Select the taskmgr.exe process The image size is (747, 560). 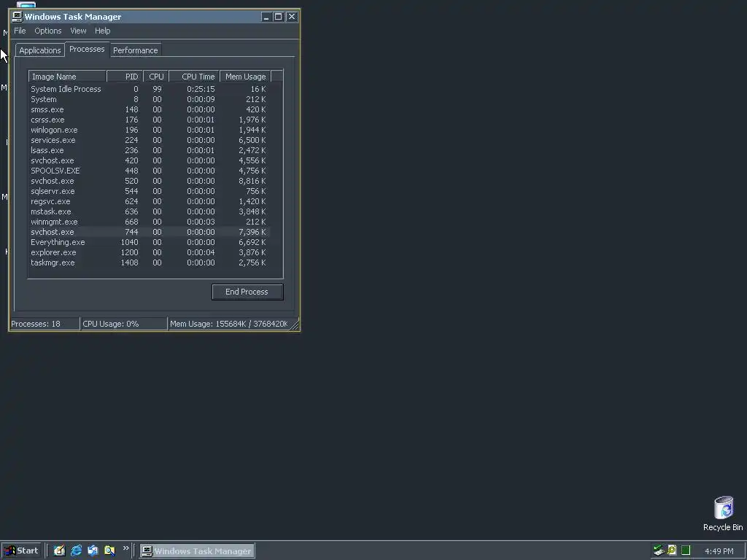click(149, 262)
